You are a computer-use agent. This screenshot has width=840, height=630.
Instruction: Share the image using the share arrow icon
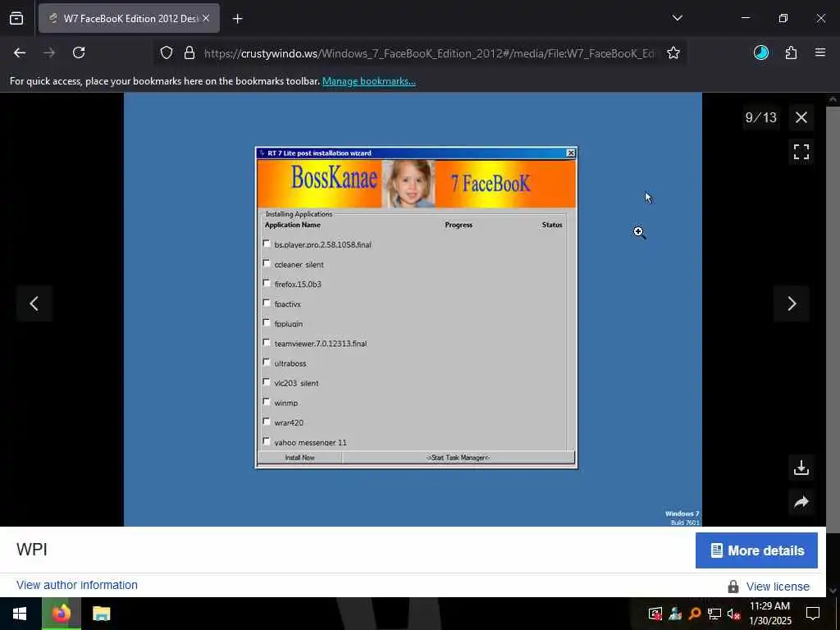(x=801, y=502)
